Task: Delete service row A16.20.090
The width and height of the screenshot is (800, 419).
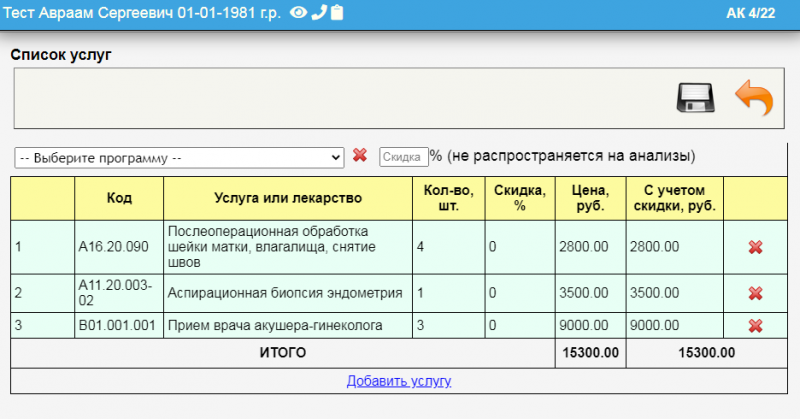Action: pos(755,247)
